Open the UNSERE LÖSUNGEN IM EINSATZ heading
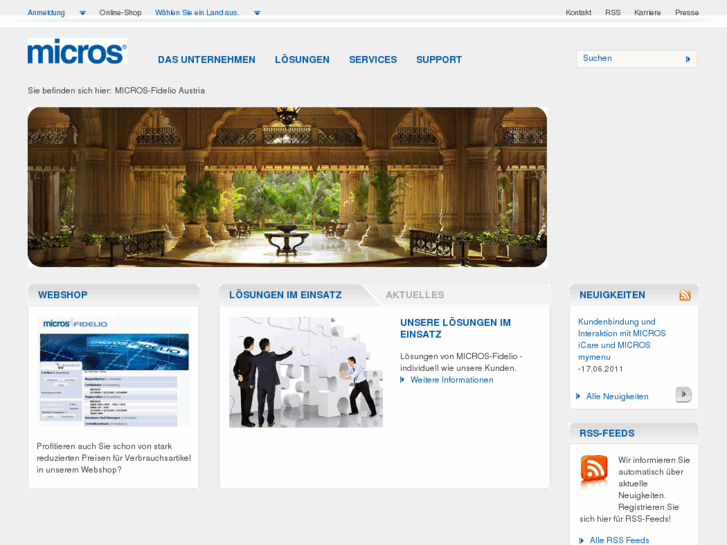 (455, 328)
